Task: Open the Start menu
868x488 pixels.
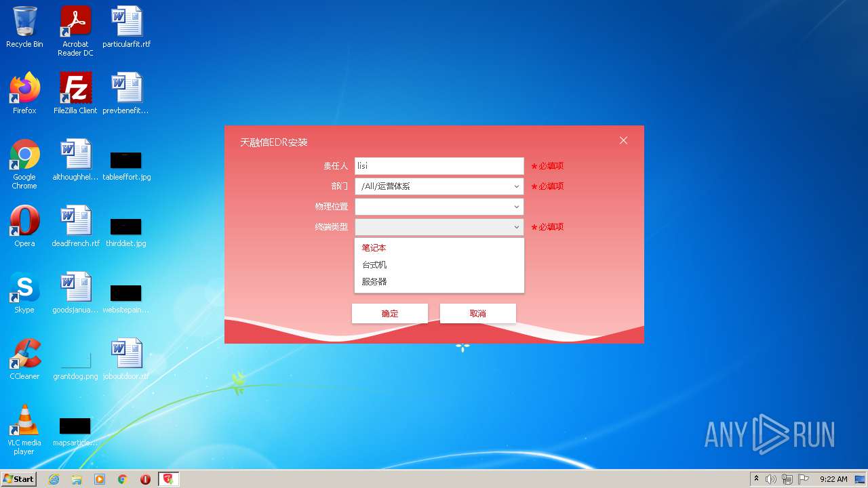Action: tap(19, 479)
